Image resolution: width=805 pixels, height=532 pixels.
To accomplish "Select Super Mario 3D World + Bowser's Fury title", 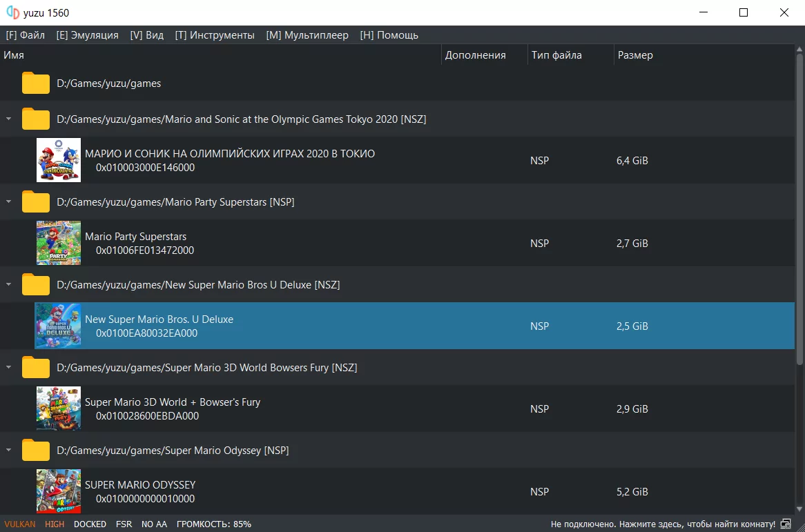I will (173, 402).
